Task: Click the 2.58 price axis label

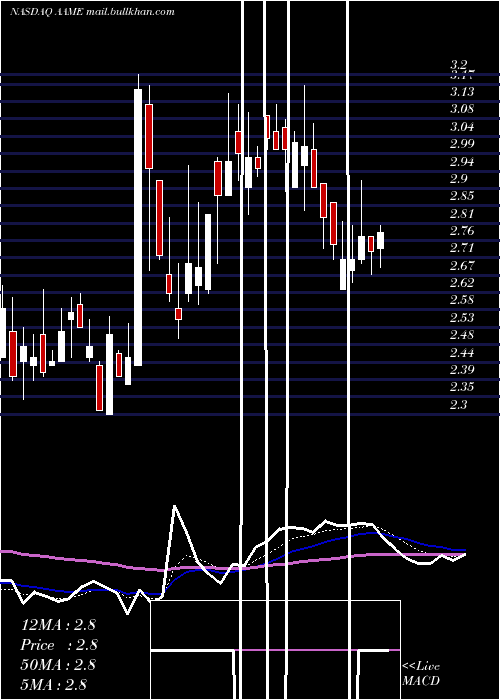Action: pos(462,300)
